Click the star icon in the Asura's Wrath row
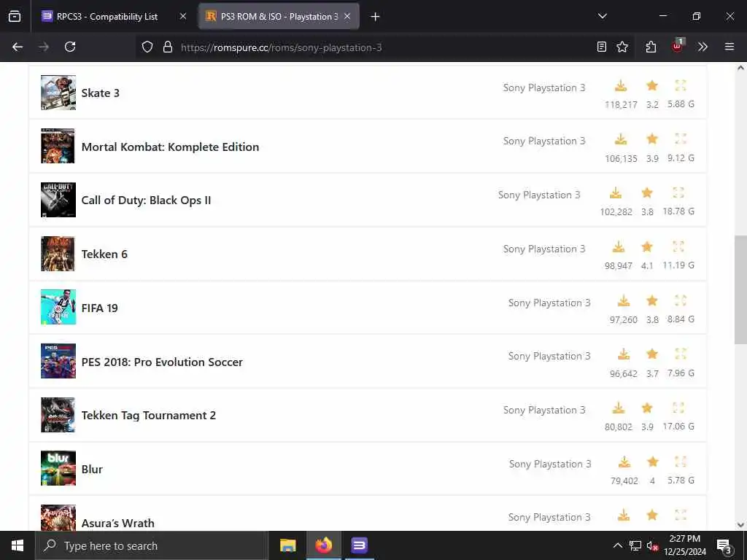The height and width of the screenshot is (560, 747). [x=652, y=516]
